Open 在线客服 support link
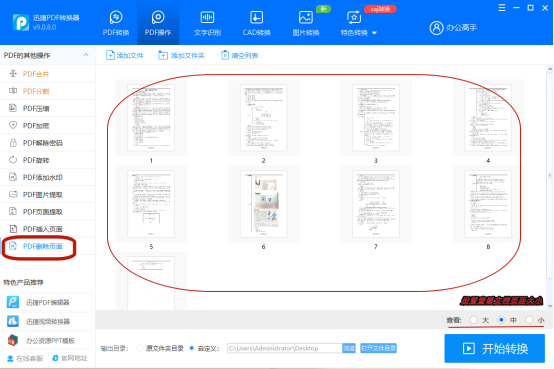The height and width of the screenshot is (369, 554). [x=25, y=358]
